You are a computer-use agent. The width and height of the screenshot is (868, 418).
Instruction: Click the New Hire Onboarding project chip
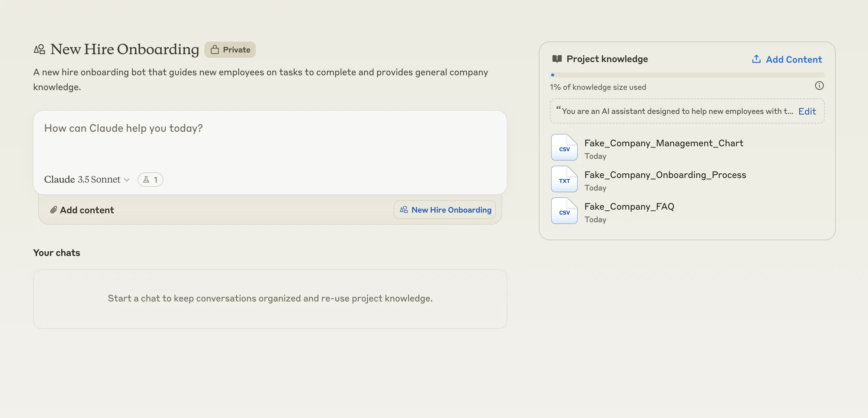pyautogui.click(x=445, y=210)
